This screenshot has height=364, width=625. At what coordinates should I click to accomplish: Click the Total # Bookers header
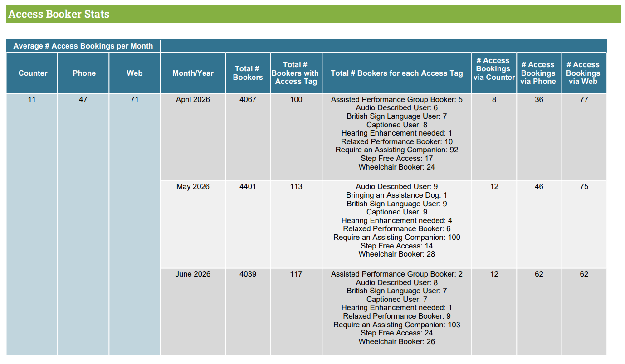(x=248, y=73)
